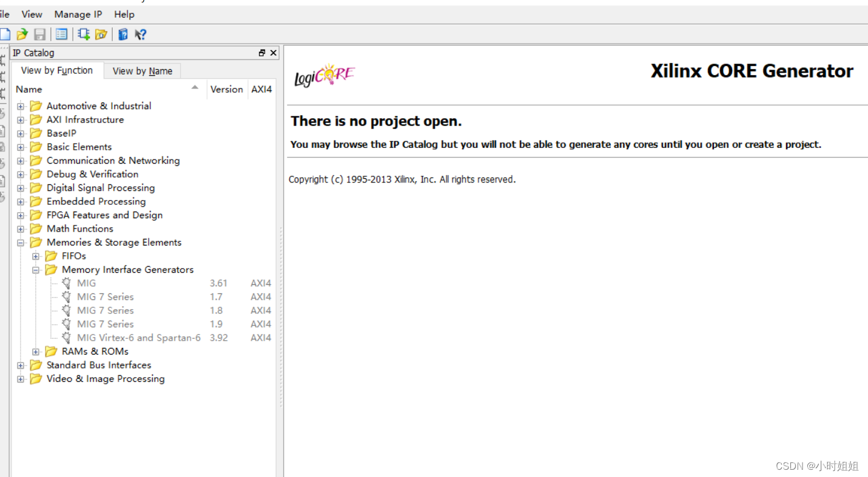The image size is (868, 477).
Task: Open the View menu
Action: tap(32, 14)
